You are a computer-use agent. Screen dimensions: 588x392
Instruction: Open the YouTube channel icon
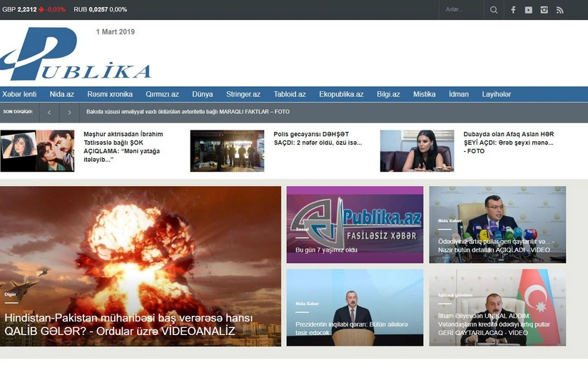click(528, 10)
